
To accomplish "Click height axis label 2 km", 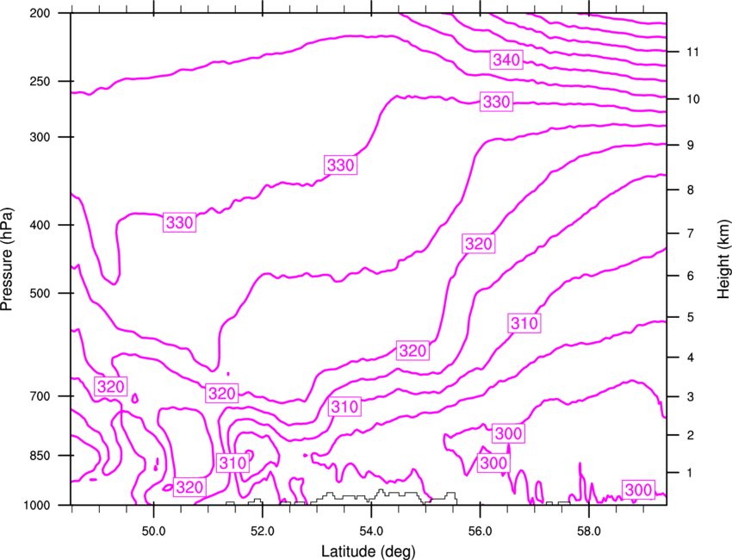I will [x=691, y=435].
